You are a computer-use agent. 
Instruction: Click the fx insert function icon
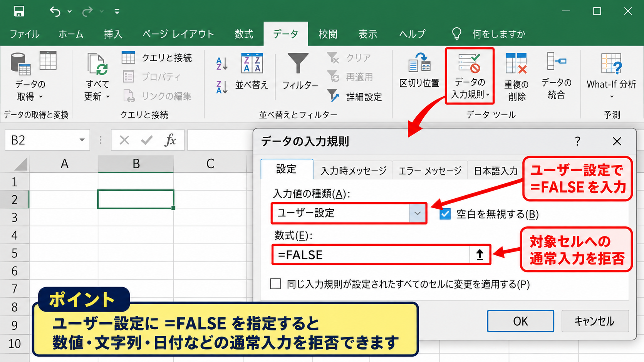[170, 140]
